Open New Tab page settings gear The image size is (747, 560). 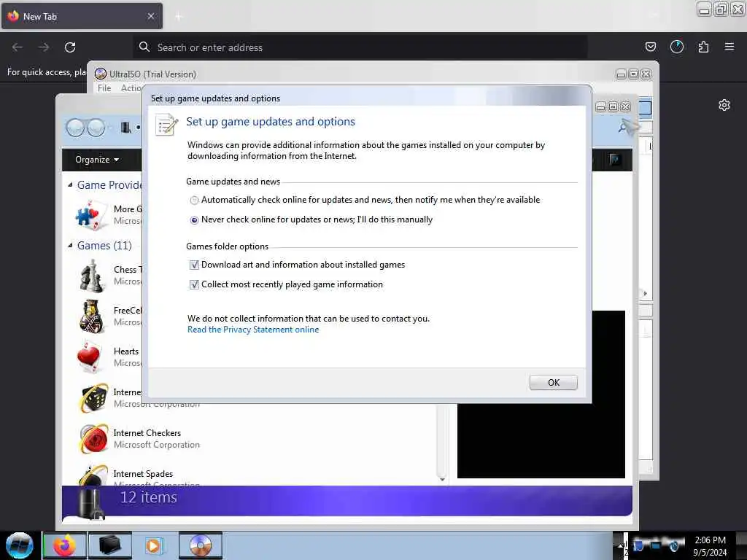click(x=724, y=105)
